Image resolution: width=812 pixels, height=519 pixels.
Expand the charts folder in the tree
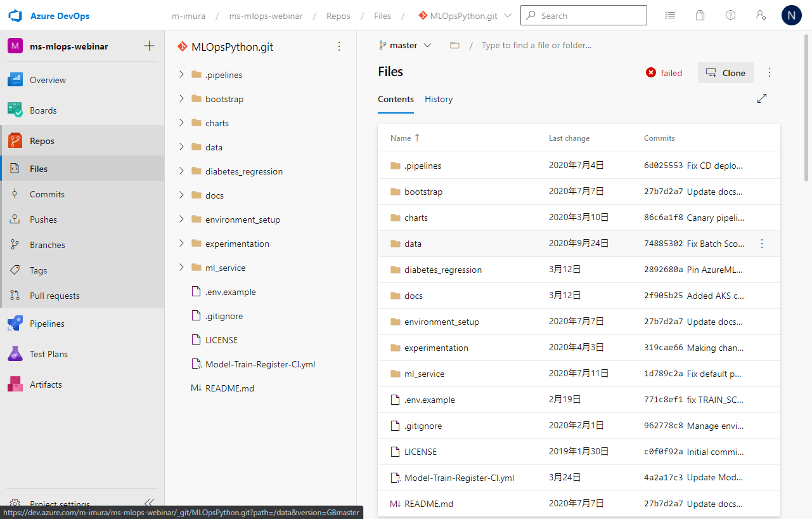[181, 122]
